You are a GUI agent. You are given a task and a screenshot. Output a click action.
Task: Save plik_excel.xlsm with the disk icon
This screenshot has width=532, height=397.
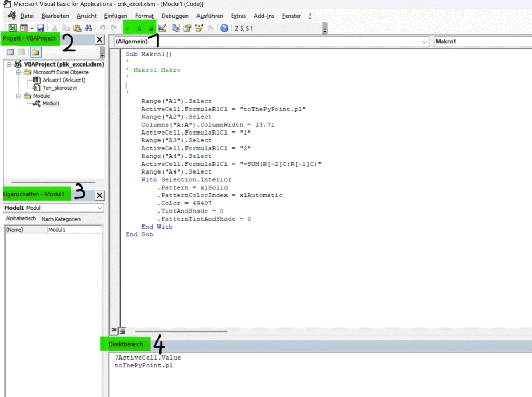41,28
